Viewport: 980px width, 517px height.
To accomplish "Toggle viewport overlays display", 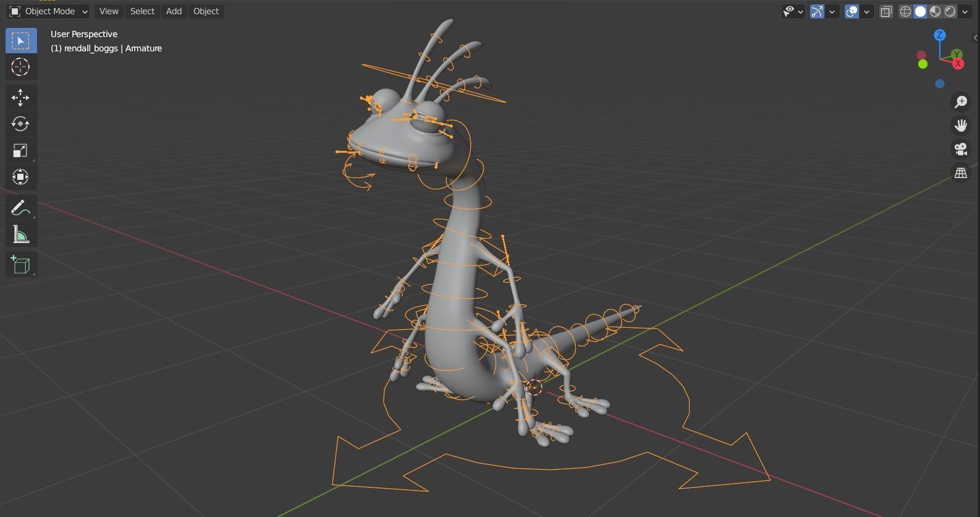I will (851, 11).
